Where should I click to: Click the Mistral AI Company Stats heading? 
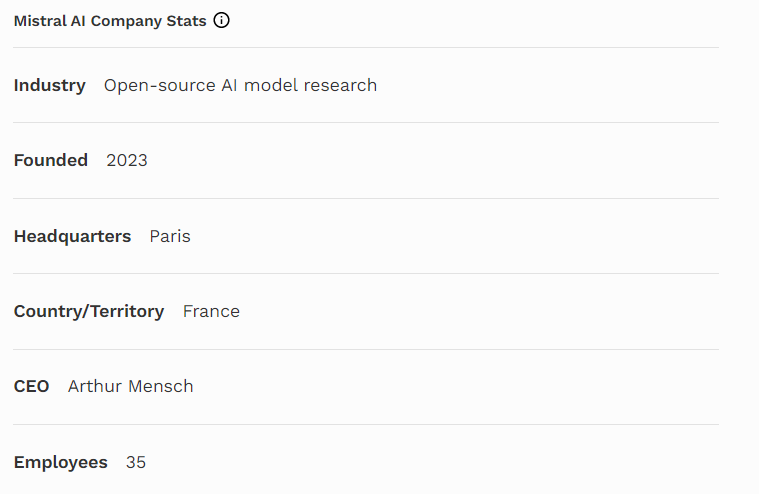click(x=110, y=20)
